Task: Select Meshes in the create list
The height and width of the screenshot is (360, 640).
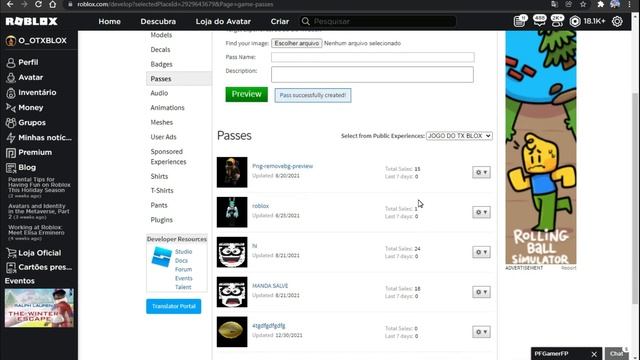Action: point(162,122)
